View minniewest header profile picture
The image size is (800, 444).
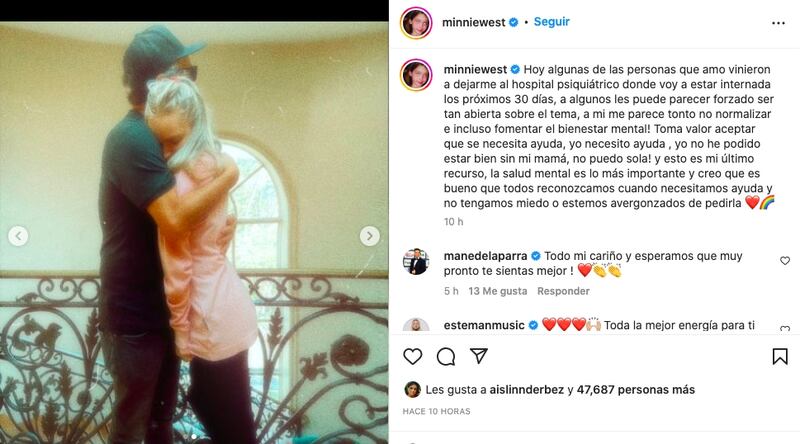pos(416,23)
